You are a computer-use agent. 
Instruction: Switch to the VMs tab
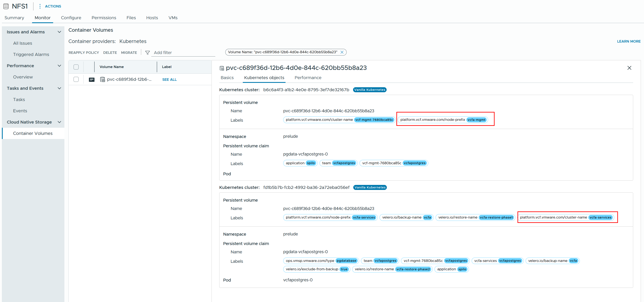(173, 18)
